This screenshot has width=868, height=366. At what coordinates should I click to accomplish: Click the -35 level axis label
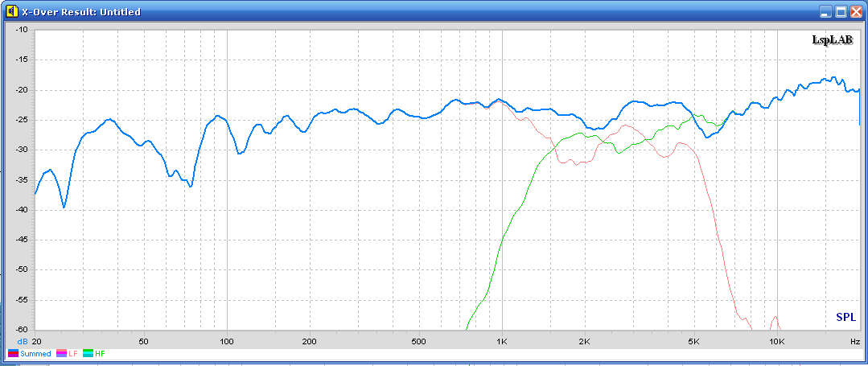click(x=23, y=180)
